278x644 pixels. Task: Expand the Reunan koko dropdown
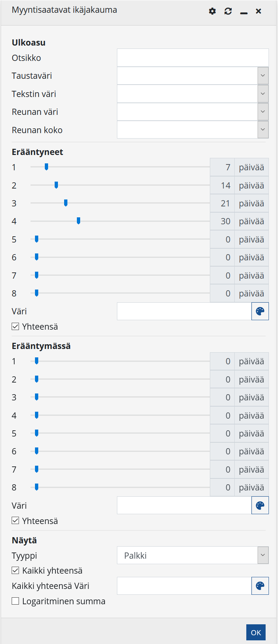(x=263, y=130)
